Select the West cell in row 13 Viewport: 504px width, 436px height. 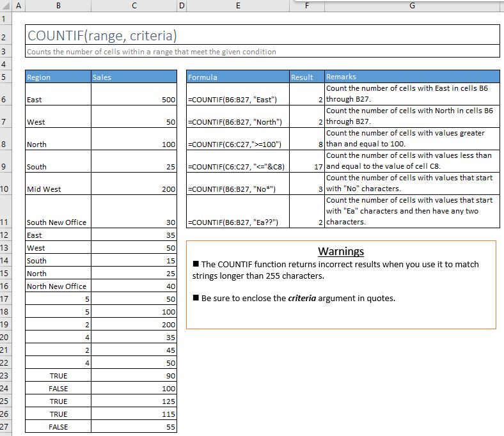(x=58, y=247)
